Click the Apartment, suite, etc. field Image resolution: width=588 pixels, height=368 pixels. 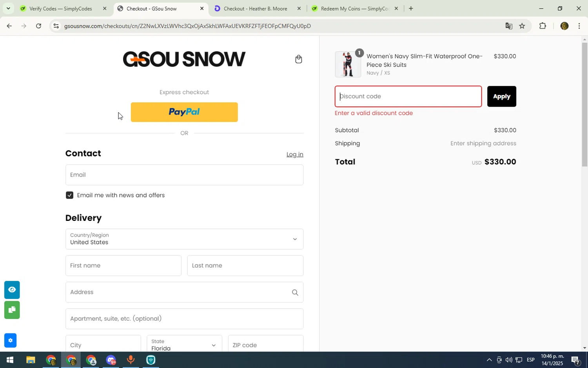pyautogui.click(x=184, y=319)
